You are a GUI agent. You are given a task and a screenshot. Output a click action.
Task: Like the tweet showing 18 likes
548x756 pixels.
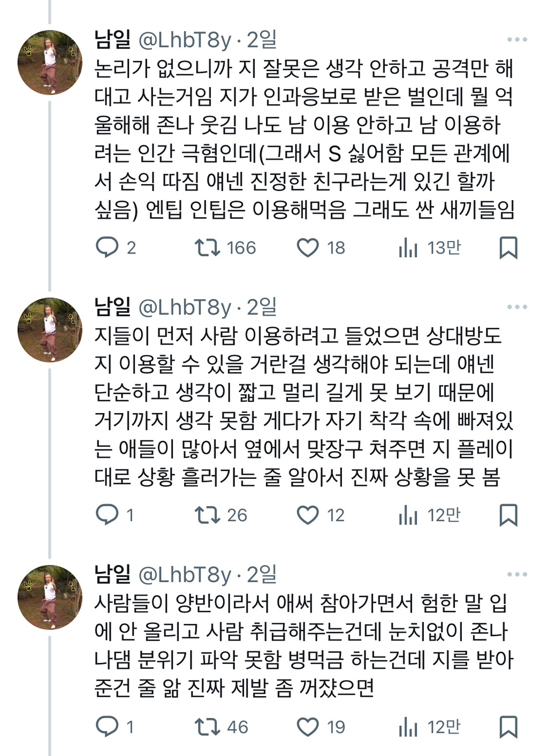(308, 248)
